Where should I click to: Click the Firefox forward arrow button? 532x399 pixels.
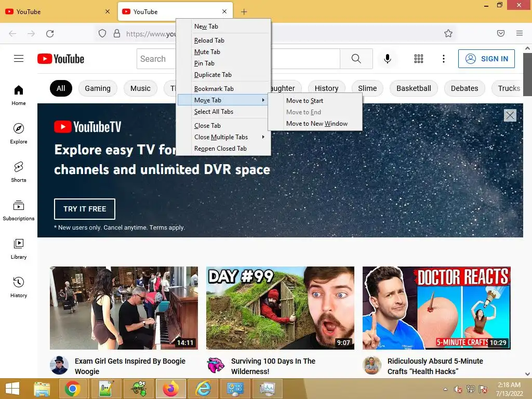pos(31,34)
